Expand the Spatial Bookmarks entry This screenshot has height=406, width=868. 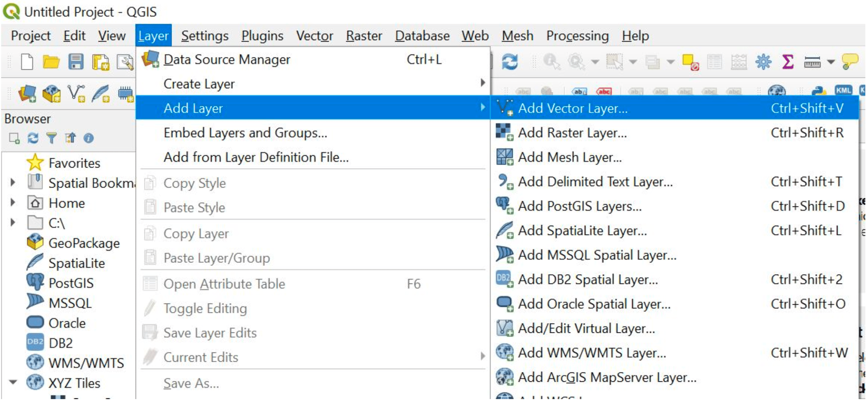click(x=12, y=183)
